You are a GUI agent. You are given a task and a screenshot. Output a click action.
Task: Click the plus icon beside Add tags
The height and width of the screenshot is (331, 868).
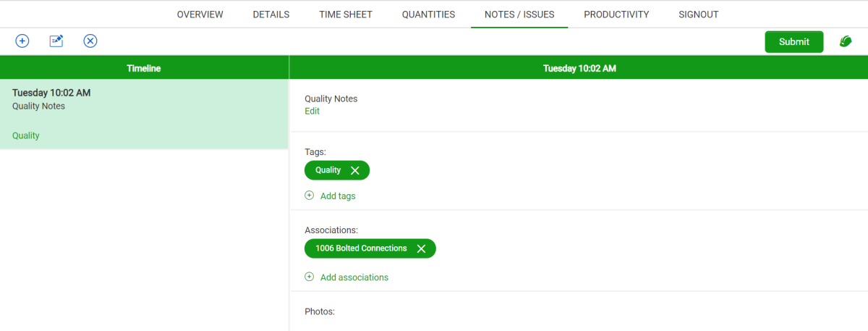pos(310,196)
